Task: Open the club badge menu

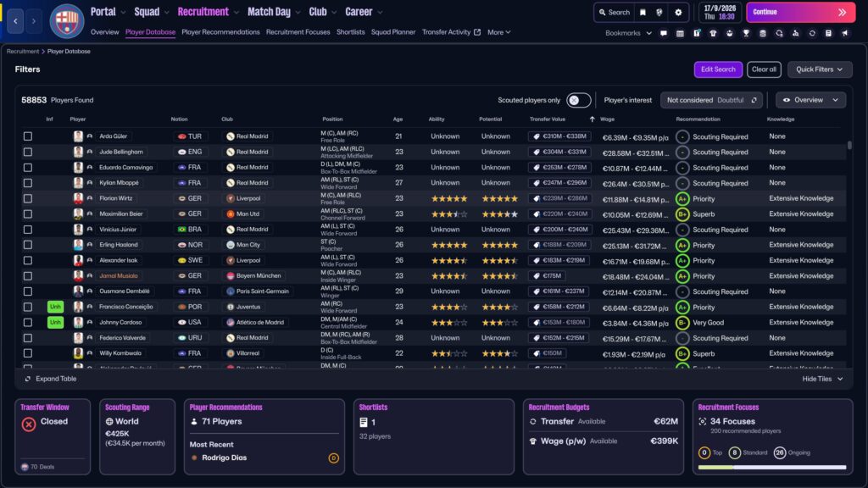Action: (x=67, y=21)
